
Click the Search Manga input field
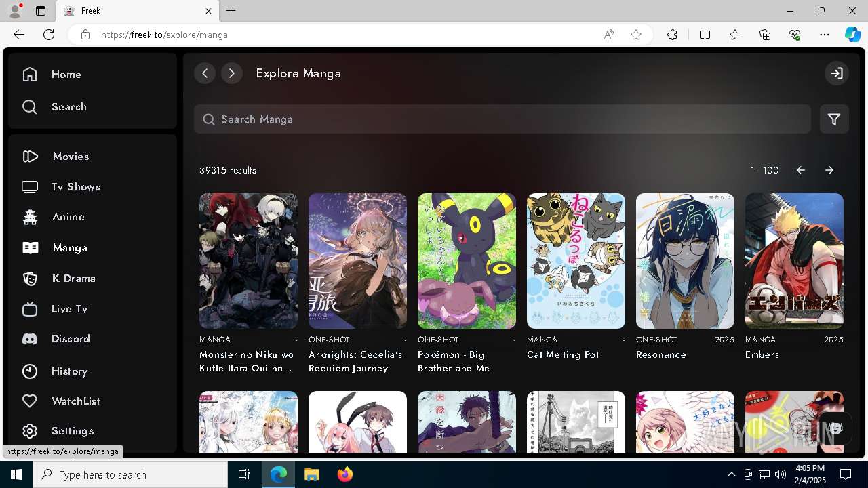pos(502,119)
